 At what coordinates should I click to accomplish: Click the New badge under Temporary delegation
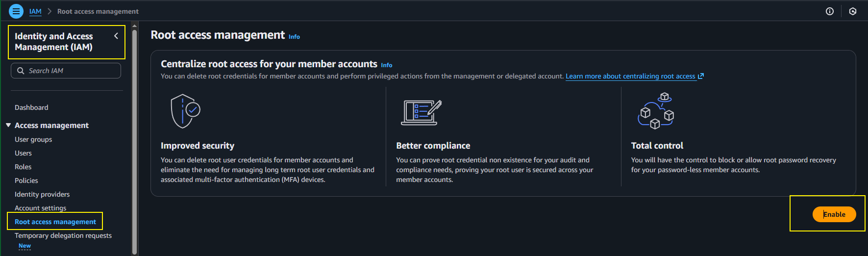pyautogui.click(x=25, y=246)
